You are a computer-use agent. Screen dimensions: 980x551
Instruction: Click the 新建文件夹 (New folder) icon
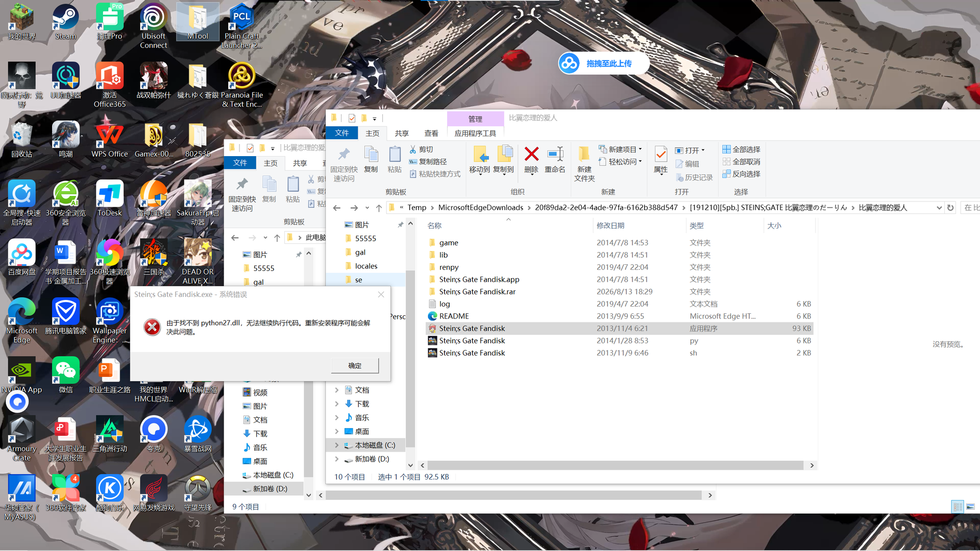(584, 164)
